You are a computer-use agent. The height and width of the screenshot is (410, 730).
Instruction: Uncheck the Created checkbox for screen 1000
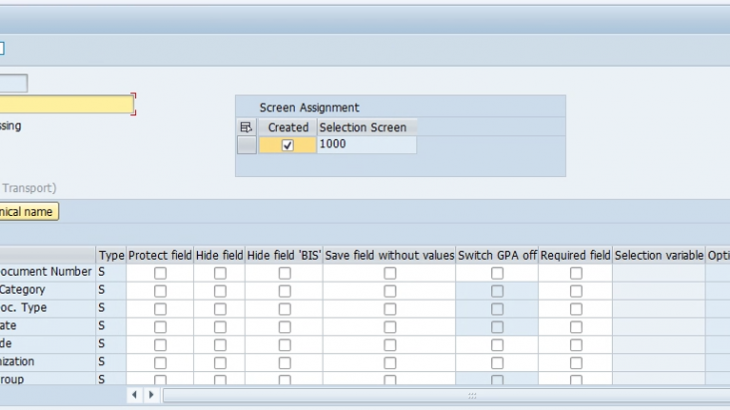pyautogui.click(x=288, y=145)
